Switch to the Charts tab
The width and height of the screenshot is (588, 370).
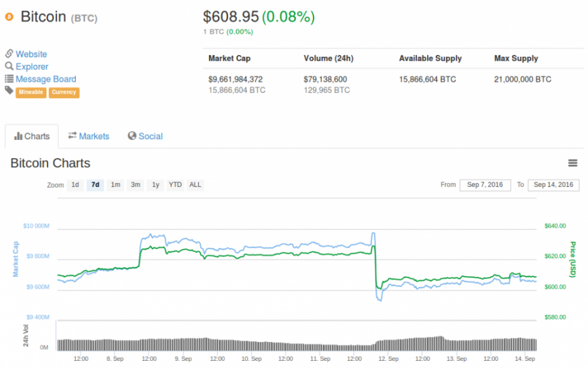click(32, 136)
